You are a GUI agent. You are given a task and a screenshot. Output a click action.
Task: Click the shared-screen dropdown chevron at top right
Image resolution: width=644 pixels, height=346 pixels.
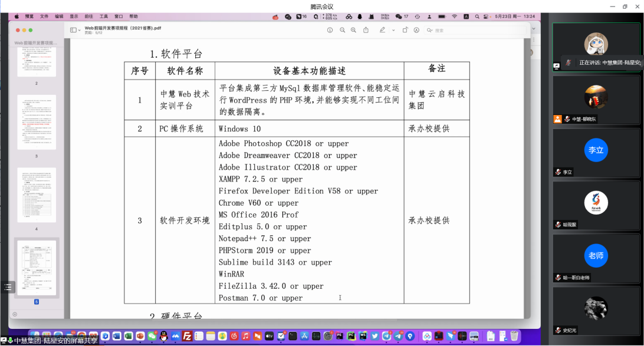[x=534, y=29]
